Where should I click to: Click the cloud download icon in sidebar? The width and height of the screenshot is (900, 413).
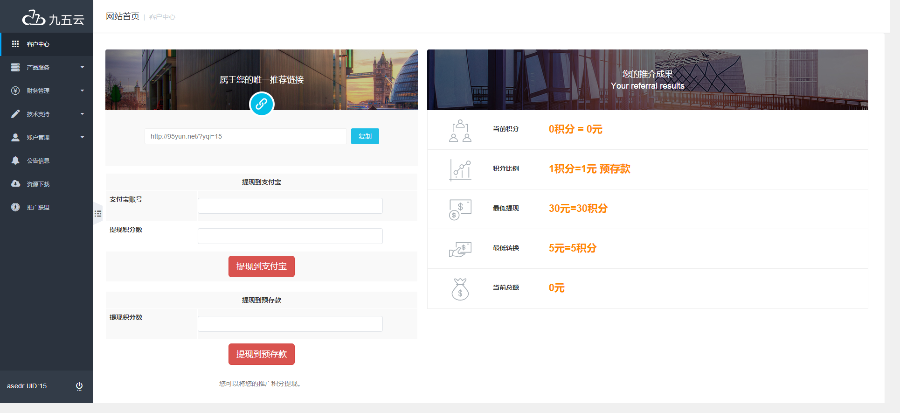[15, 183]
